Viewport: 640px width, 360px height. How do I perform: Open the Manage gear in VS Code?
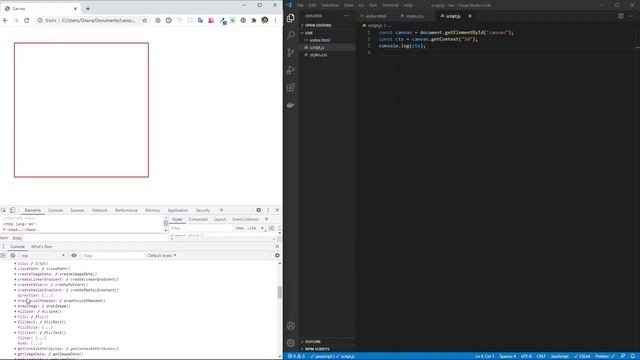[x=291, y=343]
